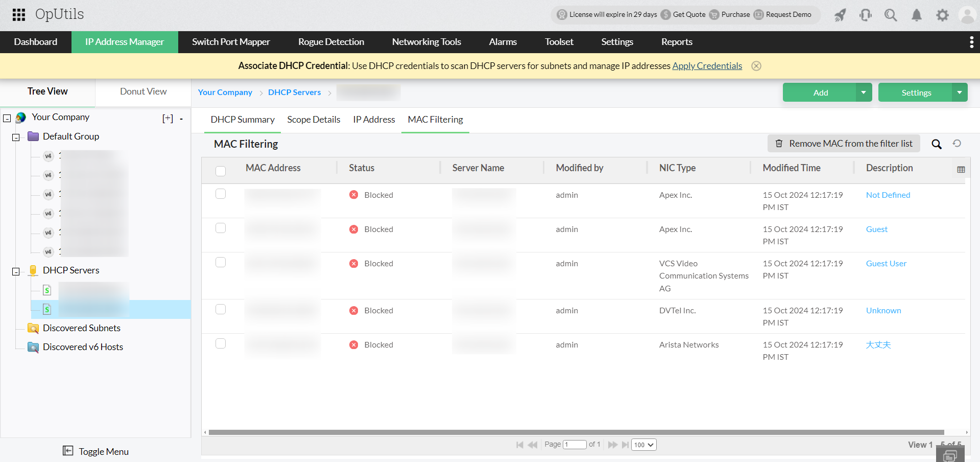Open the OpUtils app launcher grid
The image size is (980, 462).
coord(18,14)
